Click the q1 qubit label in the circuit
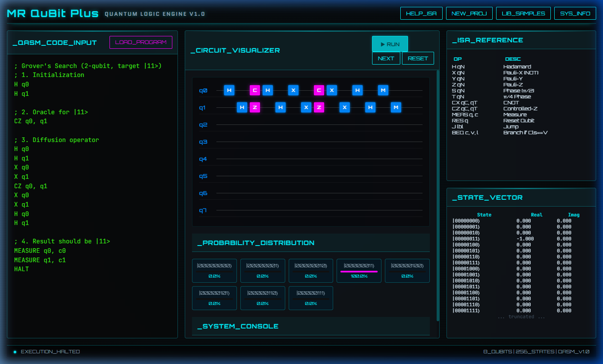 202,107
